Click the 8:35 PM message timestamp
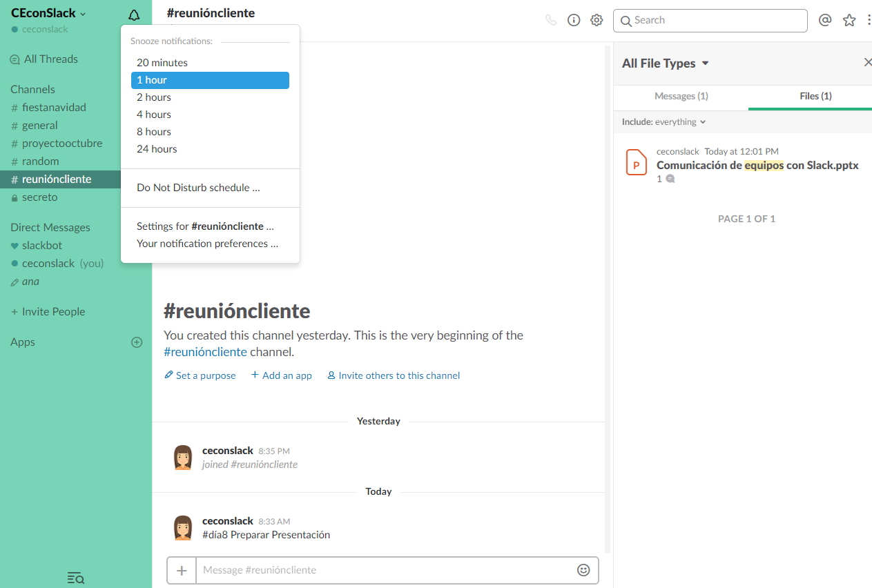Screen dimensions: 872x588 coord(274,451)
